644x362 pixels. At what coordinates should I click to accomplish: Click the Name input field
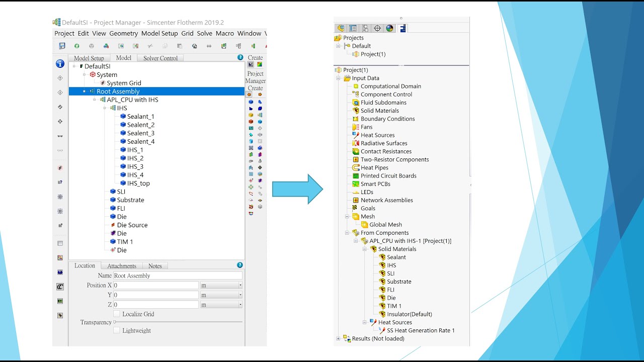click(x=178, y=276)
